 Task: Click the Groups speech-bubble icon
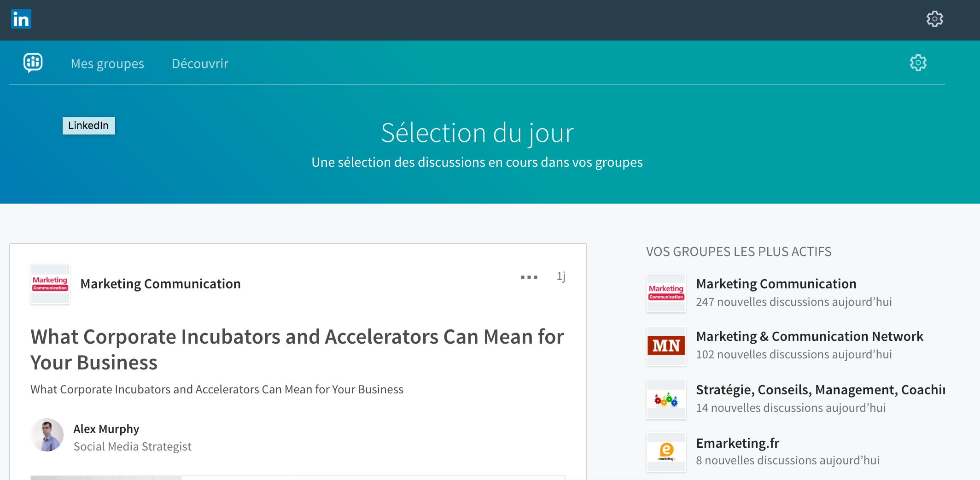[x=33, y=63]
